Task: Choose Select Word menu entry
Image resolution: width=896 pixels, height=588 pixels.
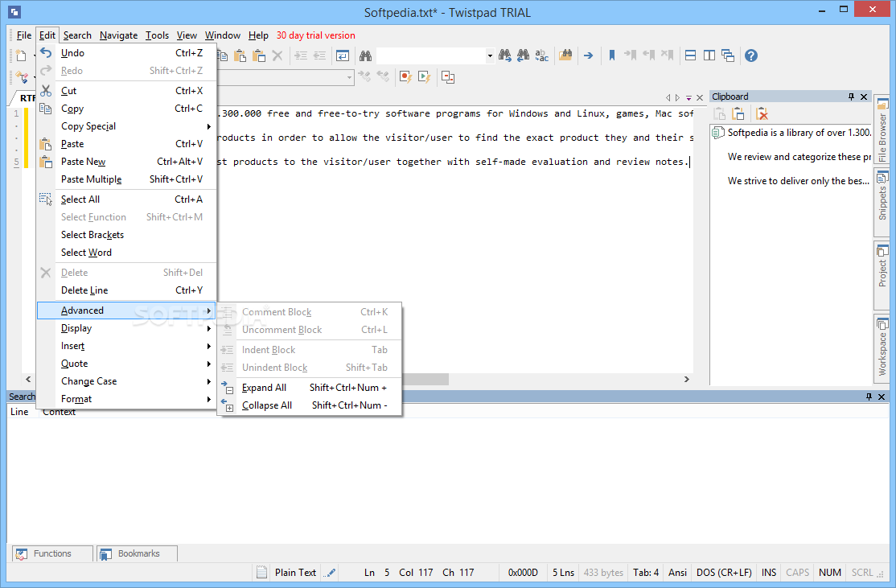Action: (126, 253)
